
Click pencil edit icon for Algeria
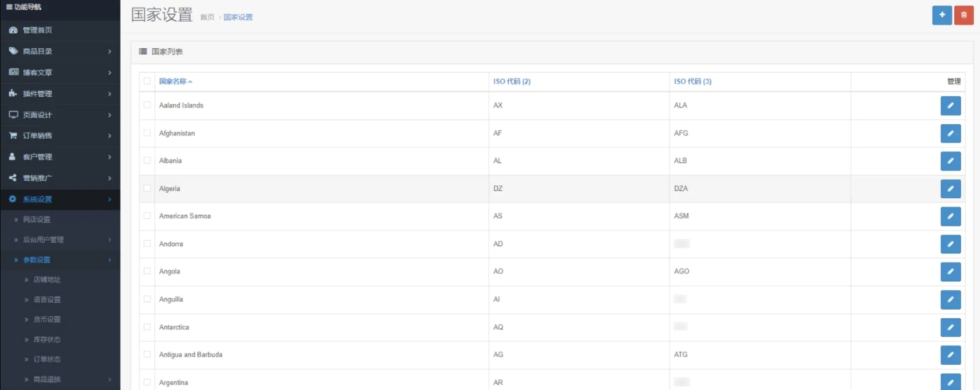[950, 188]
